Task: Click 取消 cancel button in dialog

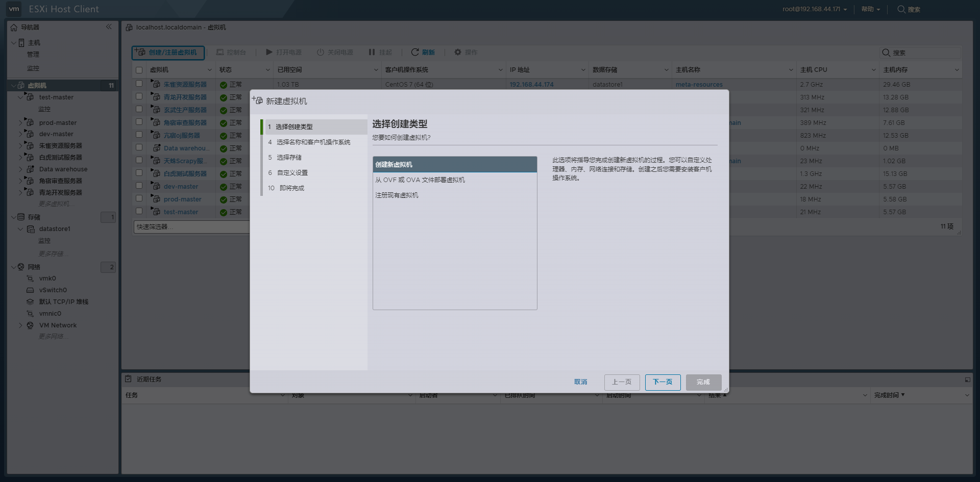Action: pos(581,382)
